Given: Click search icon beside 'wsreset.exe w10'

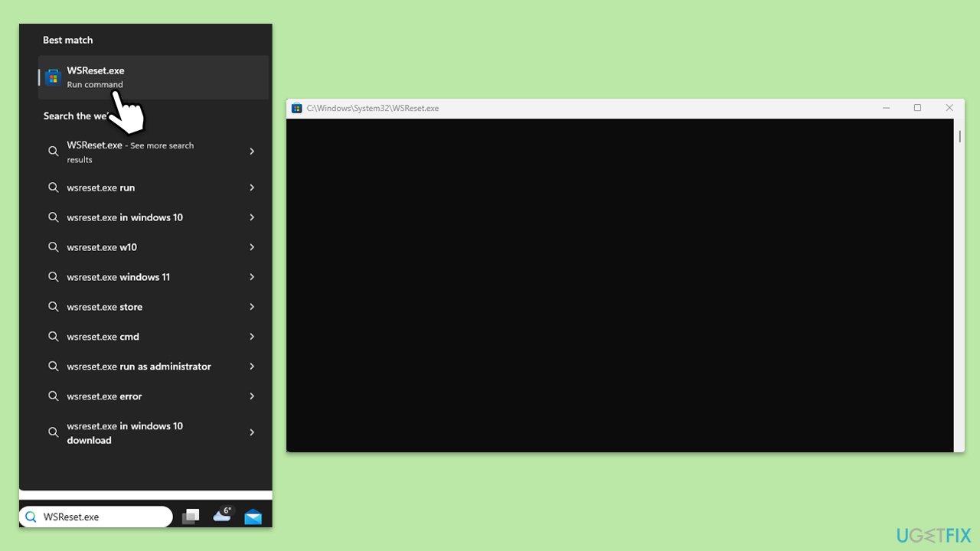Looking at the screenshot, I should (54, 247).
